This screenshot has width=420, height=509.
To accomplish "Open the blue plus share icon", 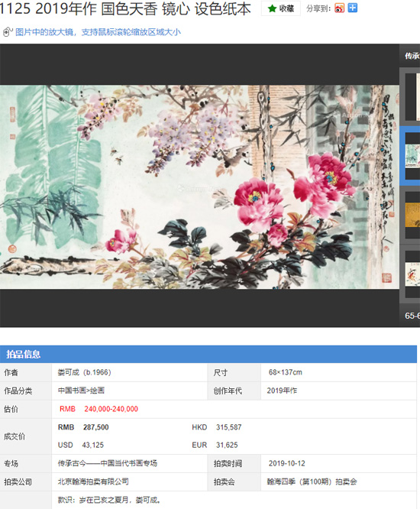I will [353, 8].
